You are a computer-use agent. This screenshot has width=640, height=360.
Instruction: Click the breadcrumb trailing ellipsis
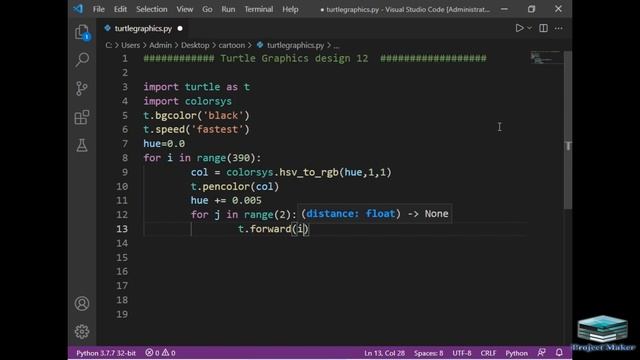point(336,46)
